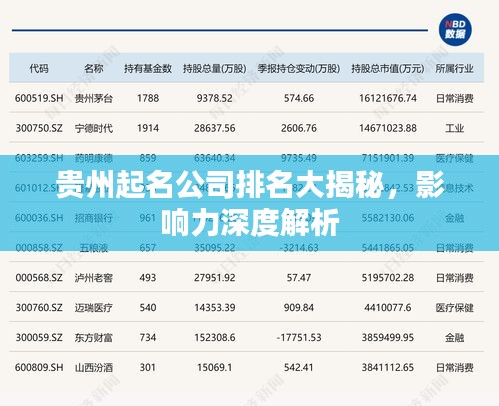Click the 贵州茅台 name cell
The image size is (499, 406).
pyautogui.click(x=94, y=98)
